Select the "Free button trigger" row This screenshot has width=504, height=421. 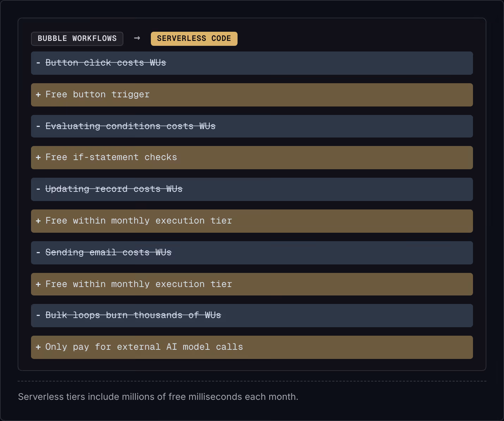(252, 95)
